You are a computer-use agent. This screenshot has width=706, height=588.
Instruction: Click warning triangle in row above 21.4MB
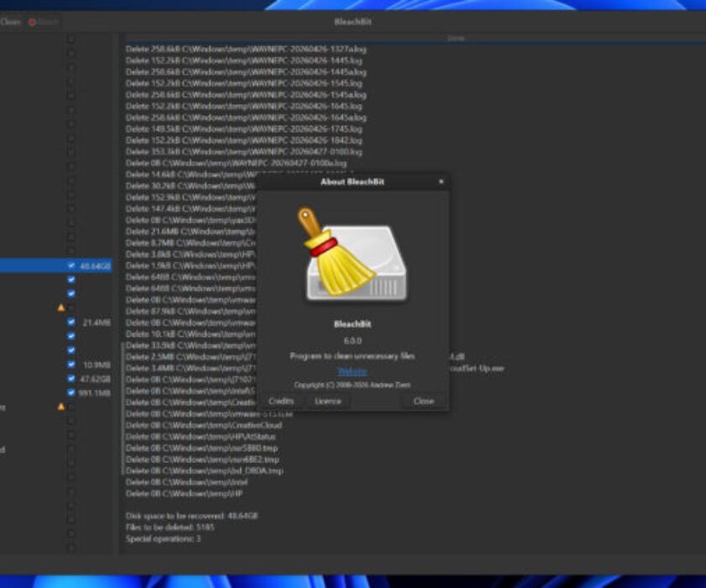click(x=61, y=307)
